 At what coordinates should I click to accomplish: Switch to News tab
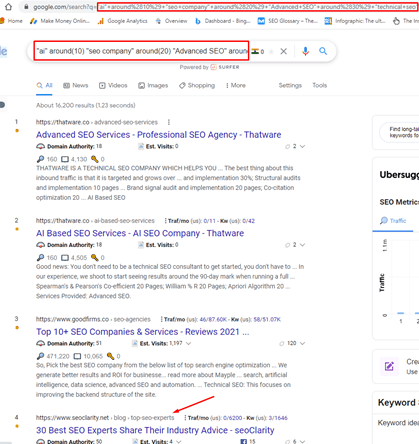point(76,85)
